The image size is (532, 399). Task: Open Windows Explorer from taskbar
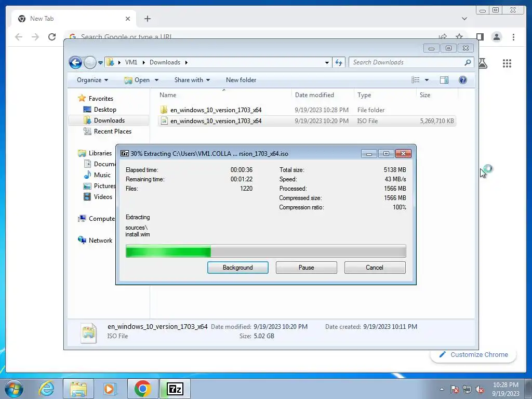[x=78, y=389]
